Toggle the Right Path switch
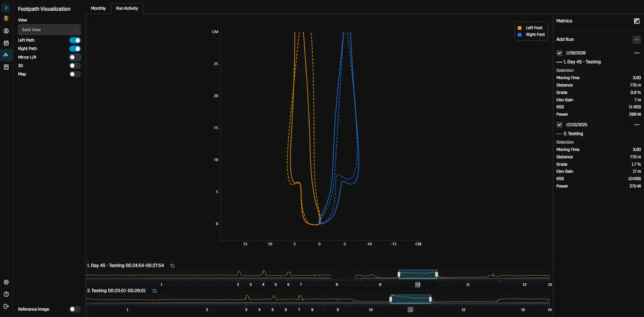This screenshot has width=644, height=317. [75, 49]
